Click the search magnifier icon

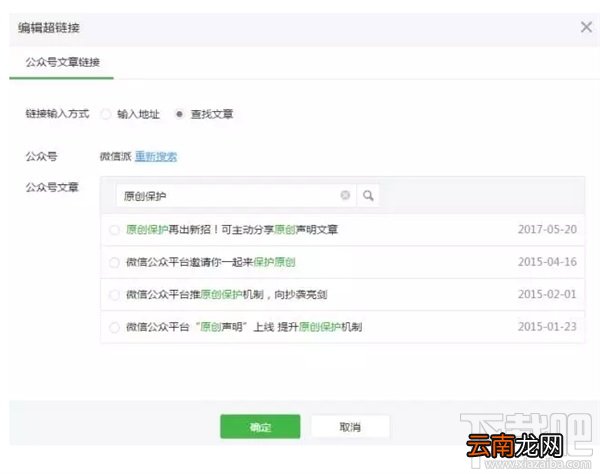(x=368, y=196)
